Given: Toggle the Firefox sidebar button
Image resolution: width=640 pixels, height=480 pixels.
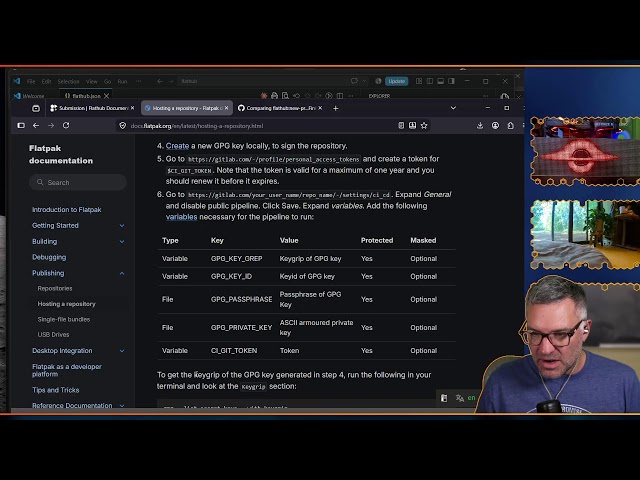Looking at the screenshot, I should coord(21,125).
